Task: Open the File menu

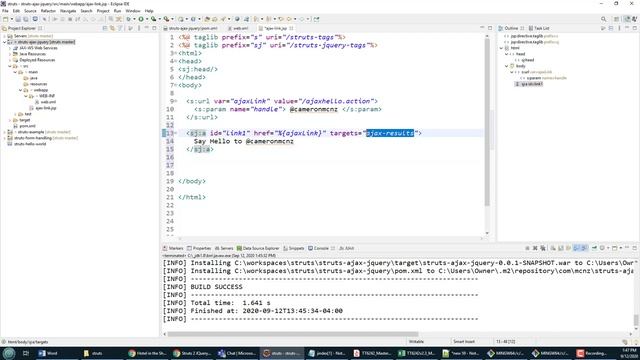Action: click(x=5, y=11)
